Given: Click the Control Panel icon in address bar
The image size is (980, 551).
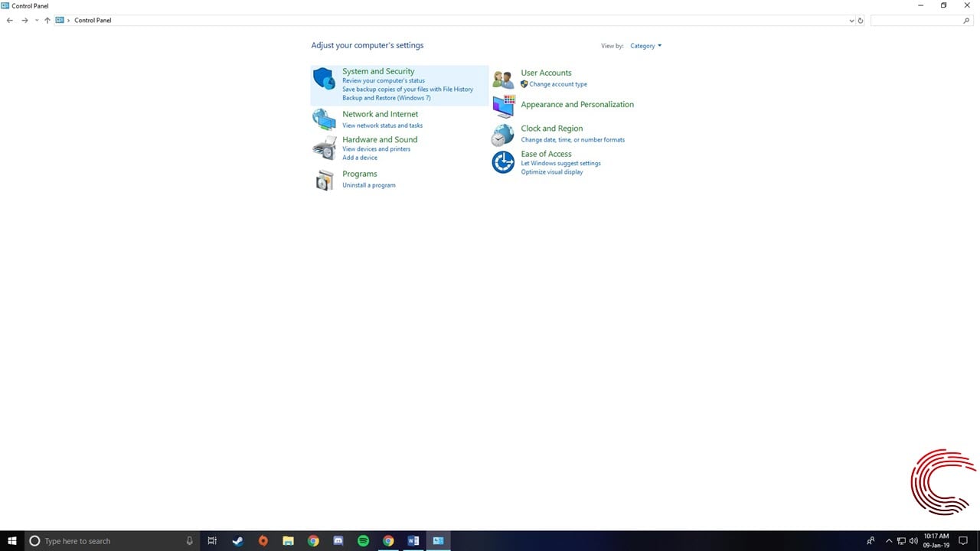Looking at the screenshot, I should pos(60,21).
